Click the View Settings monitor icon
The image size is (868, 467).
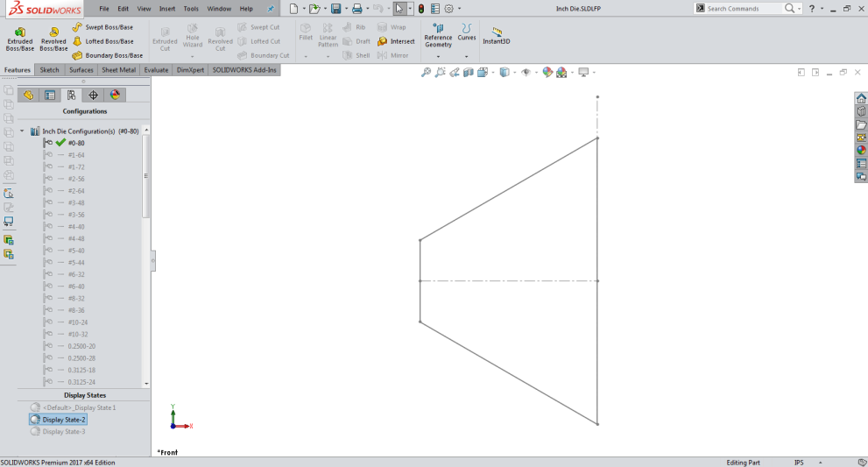583,73
